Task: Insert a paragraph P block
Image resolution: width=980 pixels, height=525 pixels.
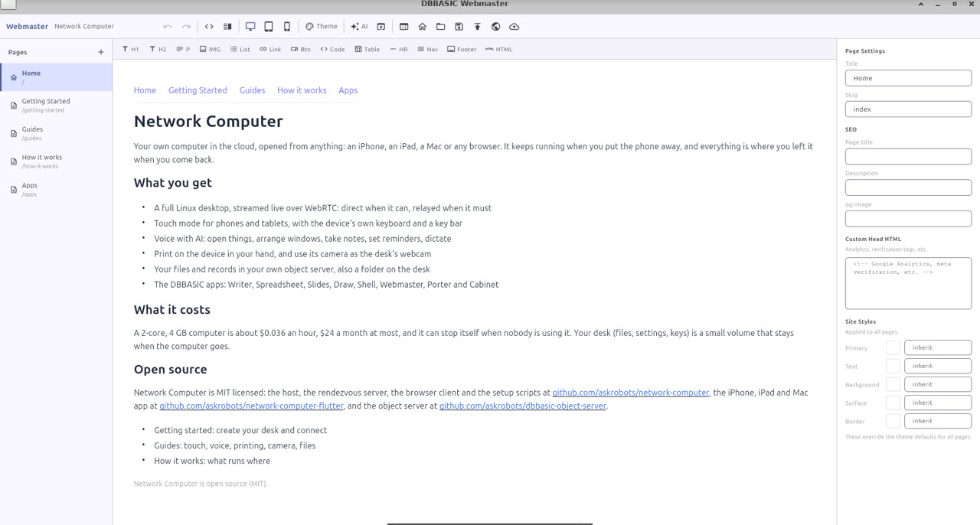Action: (x=183, y=49)
